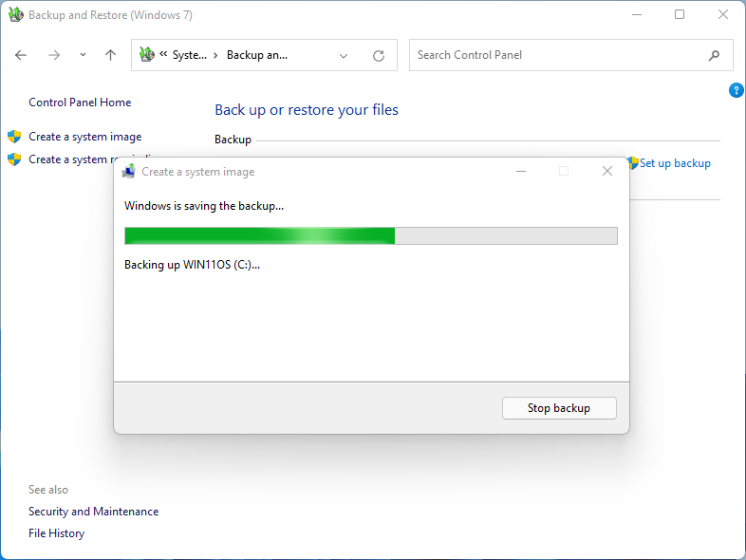This screenshot has width=746, height=560.
Task: Click the breadcrumb arrow after Syste...
Action: tap(215, 55)
